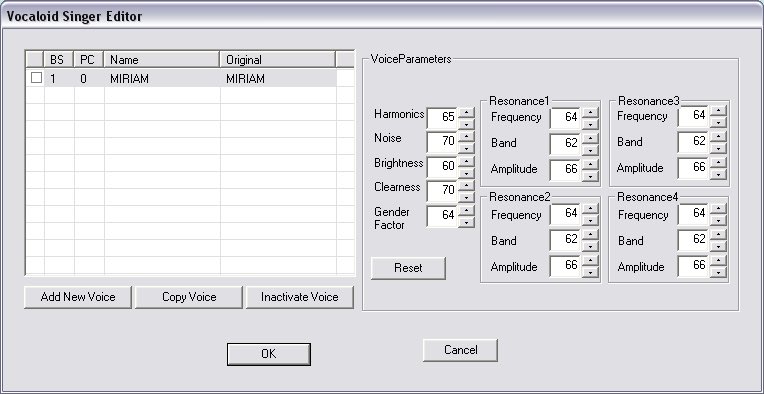Increase the Brightness value with up arrow

tap(466, 162)
